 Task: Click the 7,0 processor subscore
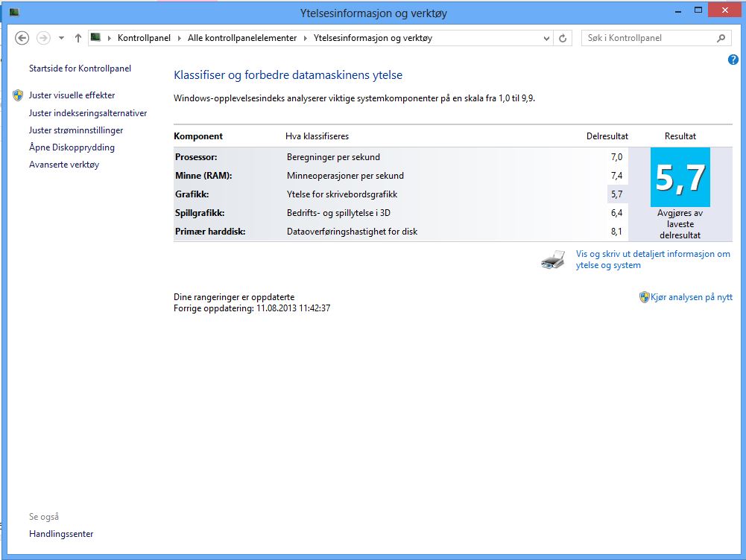pyautogui.click(x=616, y=157)
